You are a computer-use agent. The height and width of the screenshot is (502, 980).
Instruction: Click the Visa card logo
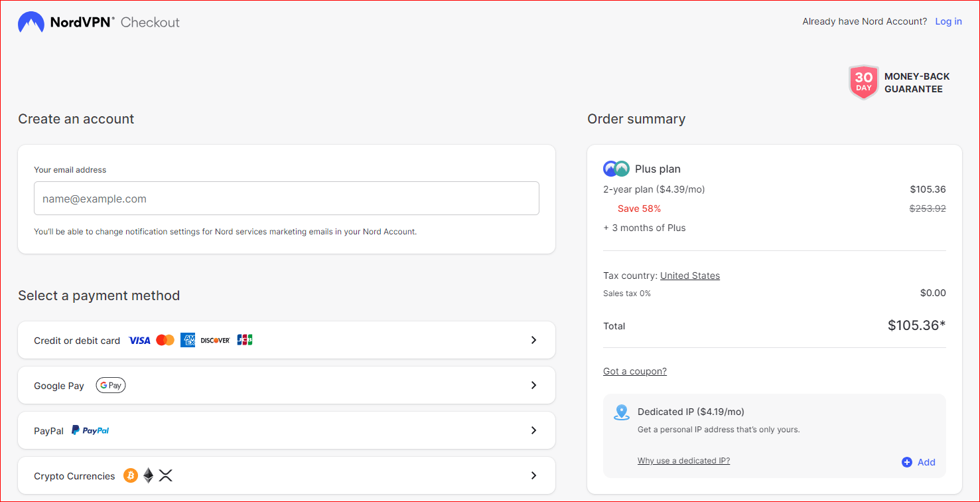(x=139, y=340)
